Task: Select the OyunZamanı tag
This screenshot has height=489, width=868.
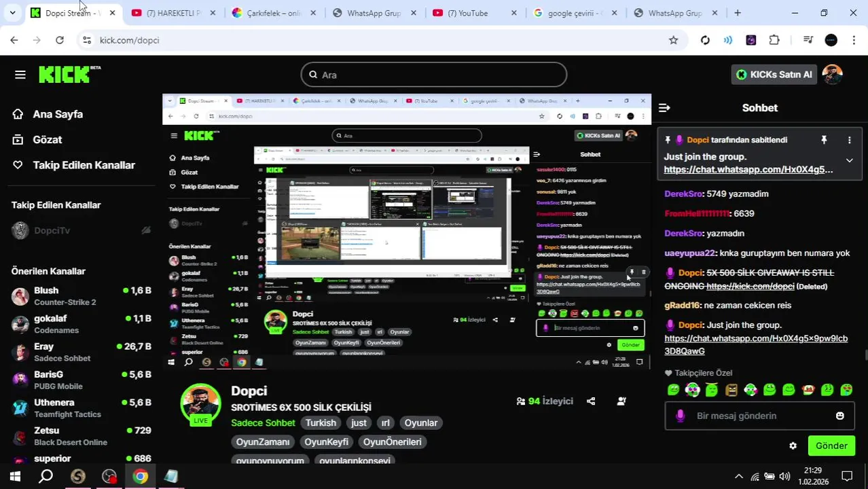Action: (x=263, y=441)
